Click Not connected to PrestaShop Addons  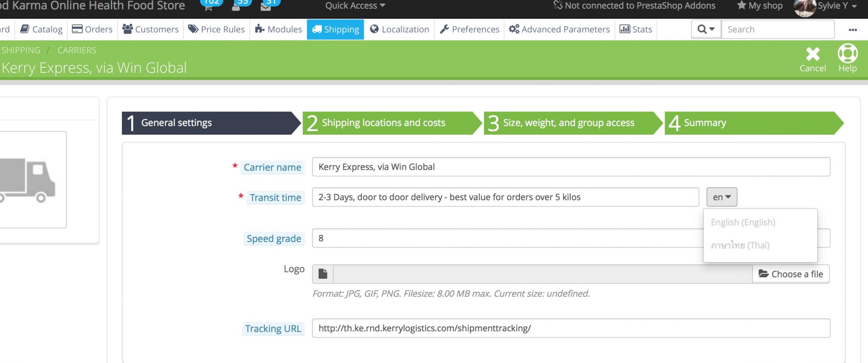tap(634, 6)
